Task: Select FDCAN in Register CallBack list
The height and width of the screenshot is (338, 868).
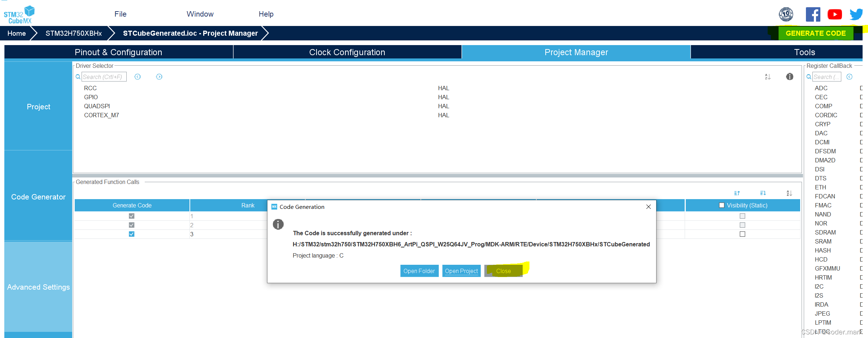Action: (825, 196)
